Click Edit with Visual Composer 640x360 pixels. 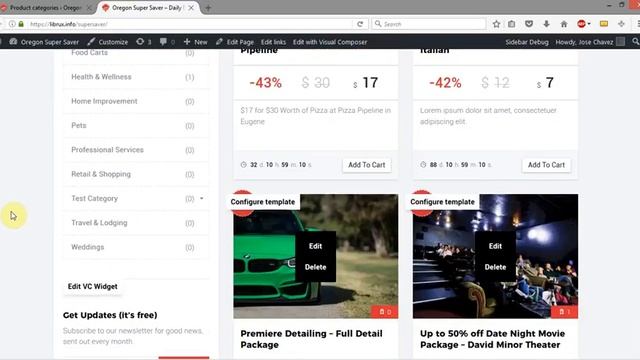[330, 42]
